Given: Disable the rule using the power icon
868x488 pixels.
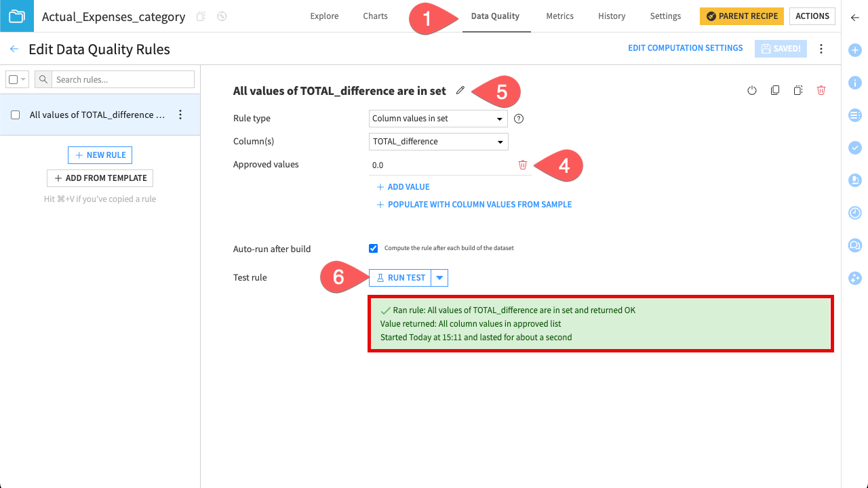Looking at the screenshot, I should pyautogui.click(x=752, y=89).
